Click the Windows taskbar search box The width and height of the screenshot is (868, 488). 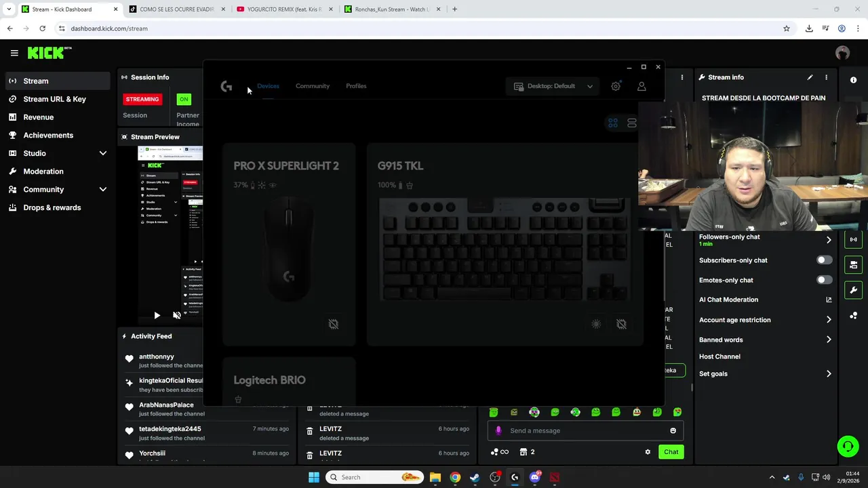(x=374, y=477)
